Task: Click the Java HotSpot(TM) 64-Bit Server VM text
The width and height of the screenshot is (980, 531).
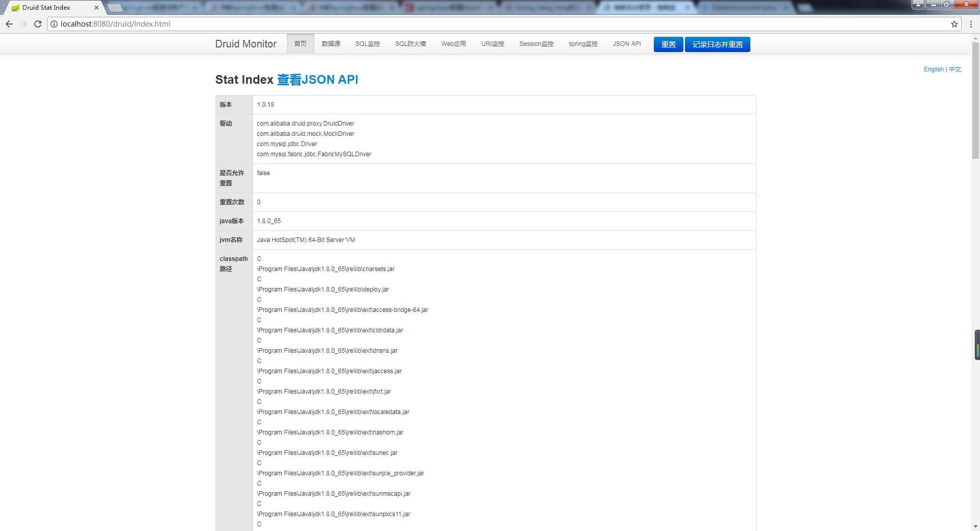Action: pos(306,240)
